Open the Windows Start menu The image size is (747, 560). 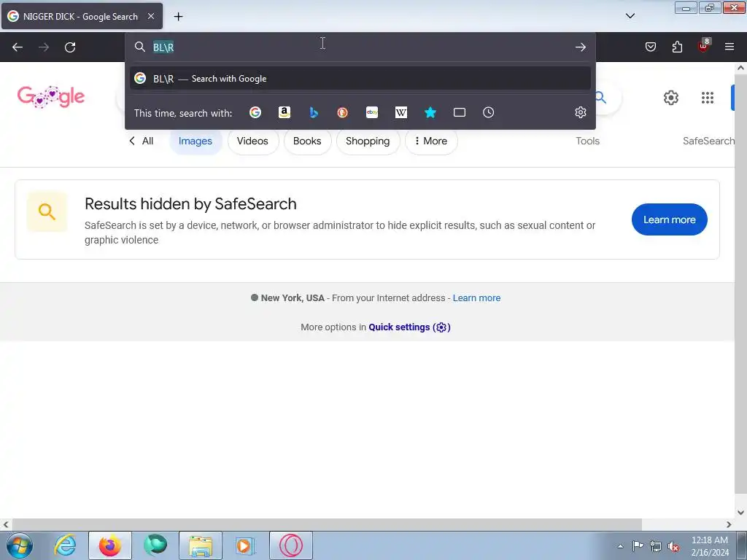(x=20, y=545)
